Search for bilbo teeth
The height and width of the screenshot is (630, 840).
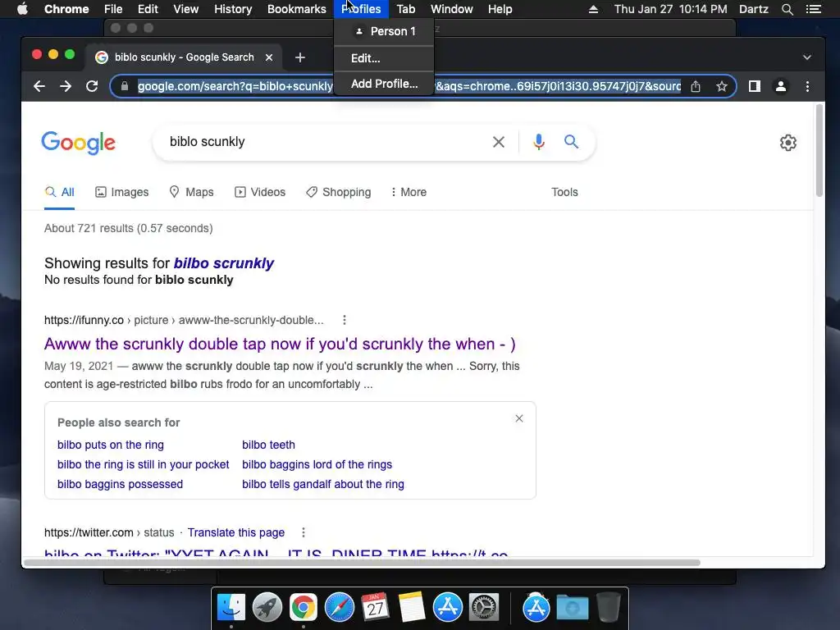click(268, 445)
